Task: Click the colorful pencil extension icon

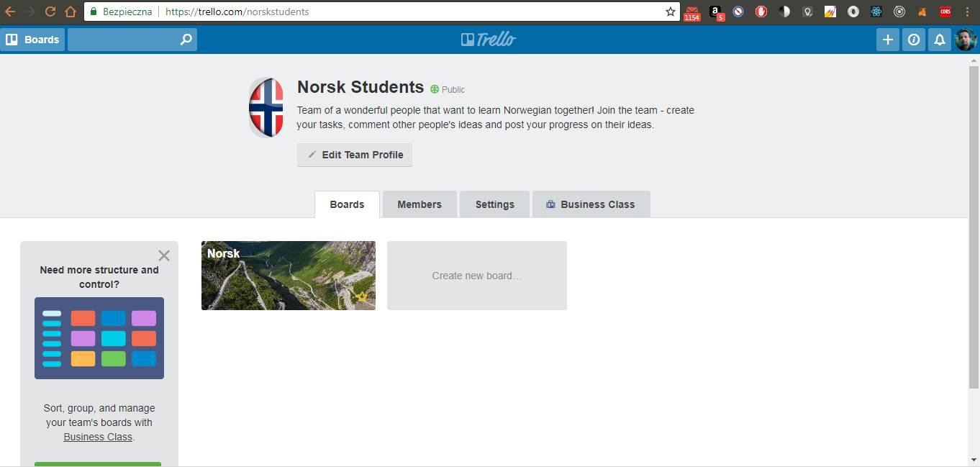Action: click(x=830, y=12)
